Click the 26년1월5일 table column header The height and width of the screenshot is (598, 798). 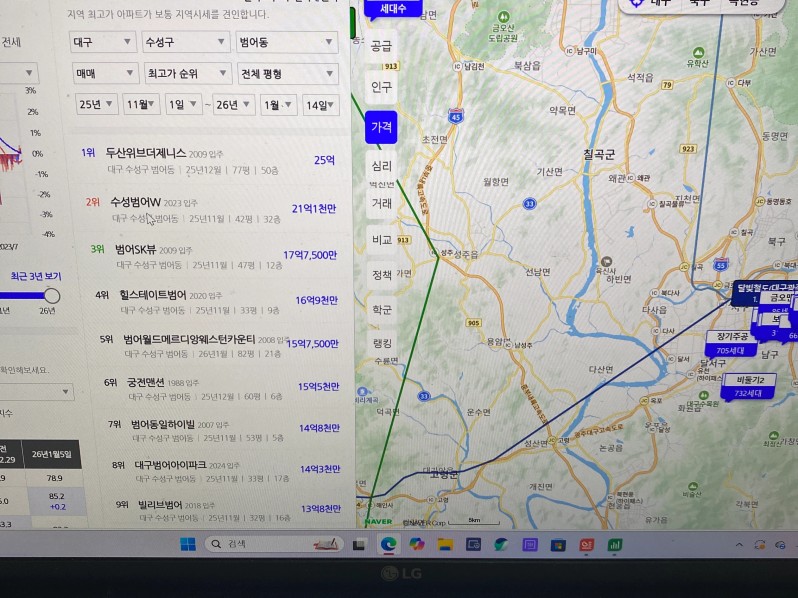pos(52,454)
